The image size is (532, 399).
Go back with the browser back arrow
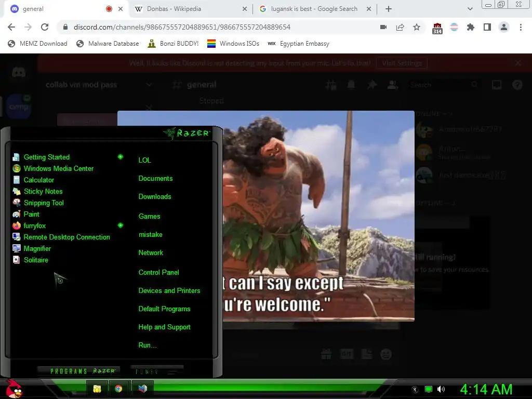[x=11, y=27]
